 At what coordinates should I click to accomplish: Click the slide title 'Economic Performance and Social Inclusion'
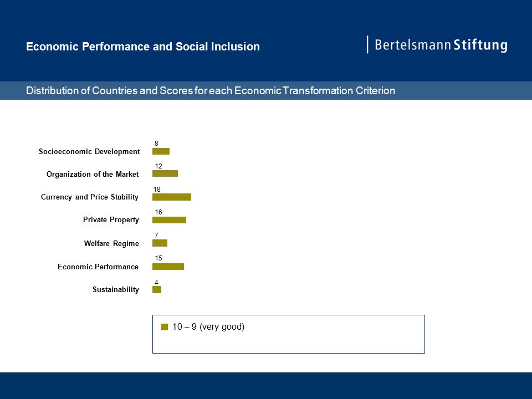[x=143, y=47]
